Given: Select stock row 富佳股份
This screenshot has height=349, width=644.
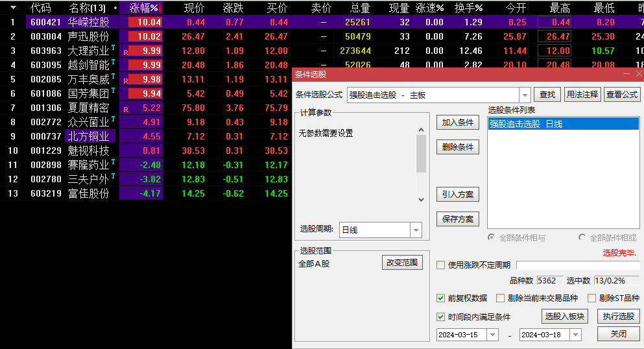Looking at the screenshot, I should 146,193.
